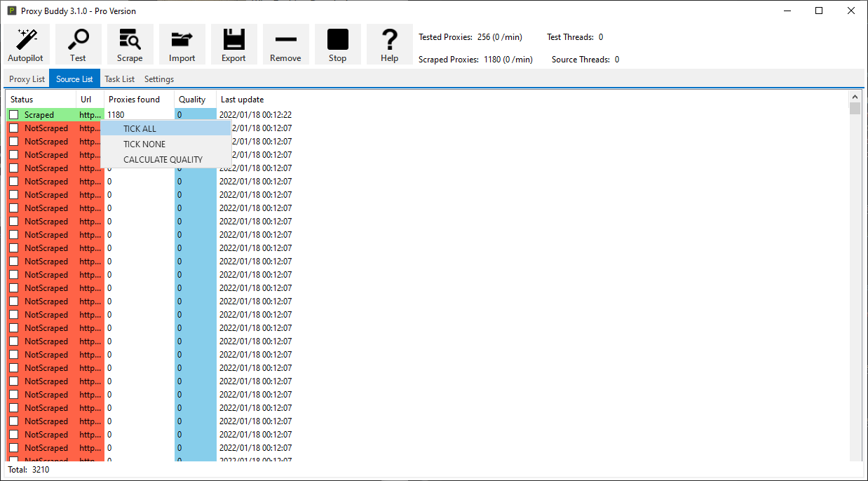The height and width of the screenshot is (481, 868).
Task: Click CALCULATE QUALITY menu entry
Action: [163, 160]
